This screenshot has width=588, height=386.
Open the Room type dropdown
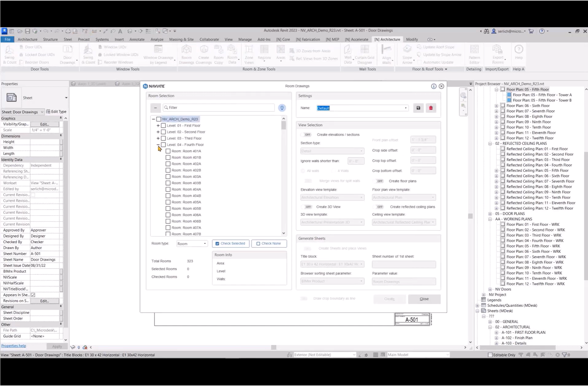click(192, 244)
